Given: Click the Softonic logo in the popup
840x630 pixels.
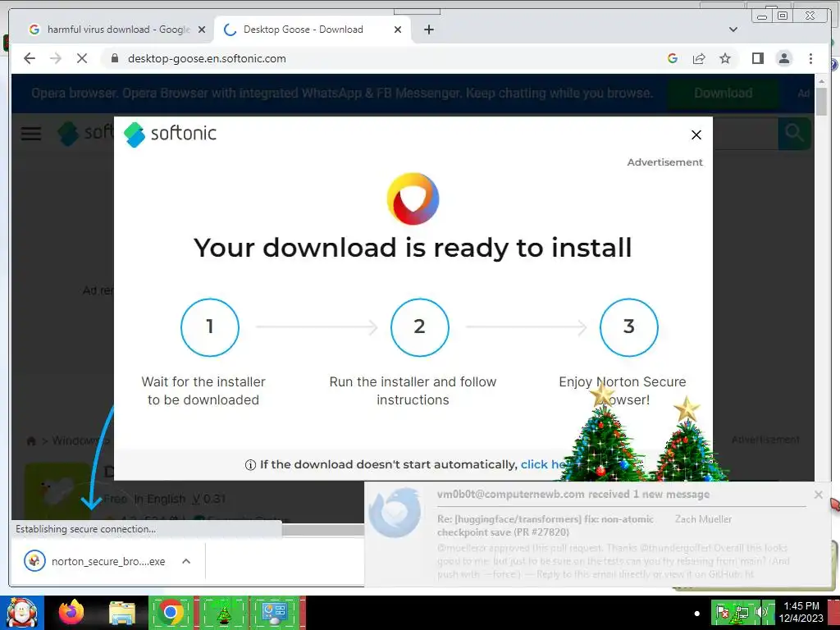Looking at the screenshot, I should click(x=171, y=134).
